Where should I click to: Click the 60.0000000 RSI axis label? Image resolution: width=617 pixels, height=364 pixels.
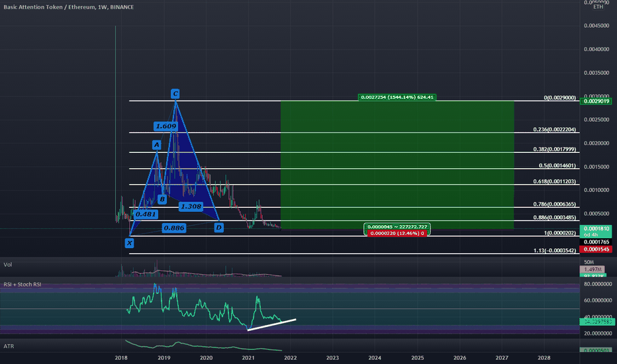[x=598, y=300]
